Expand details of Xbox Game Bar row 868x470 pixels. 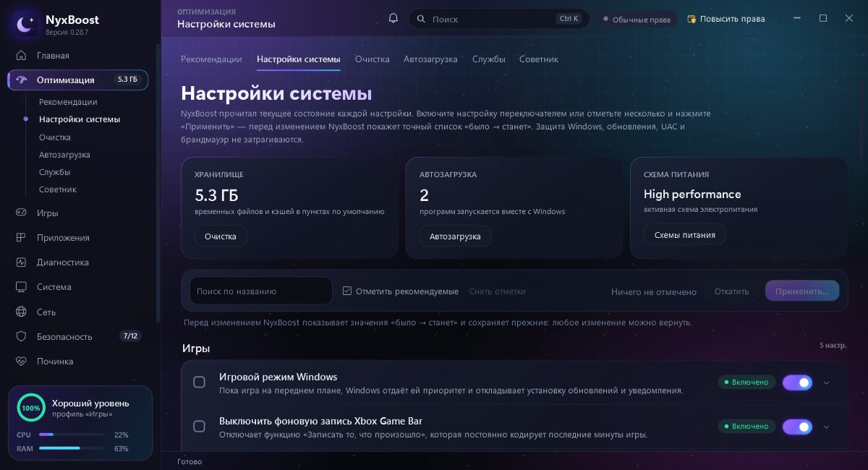tap(827, 427)
